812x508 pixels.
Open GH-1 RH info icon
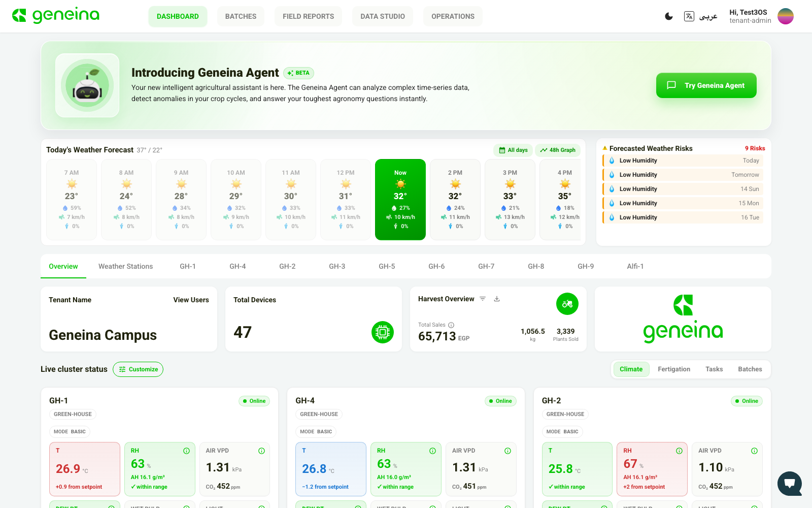186,451
